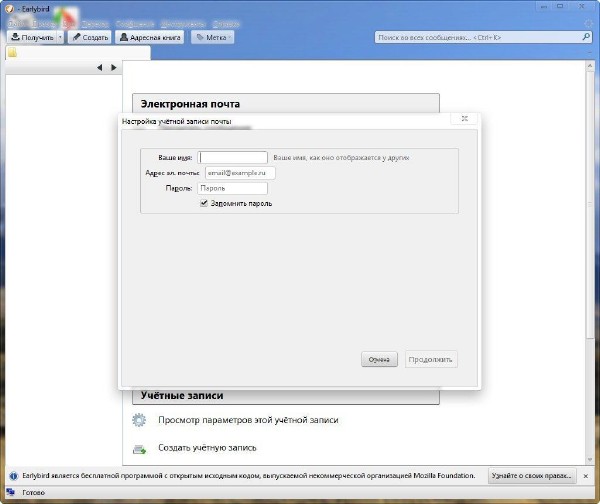Screen dimensions: 600x504
Task: Click Узнайте о своих правах button
Action: coord(532,475)
